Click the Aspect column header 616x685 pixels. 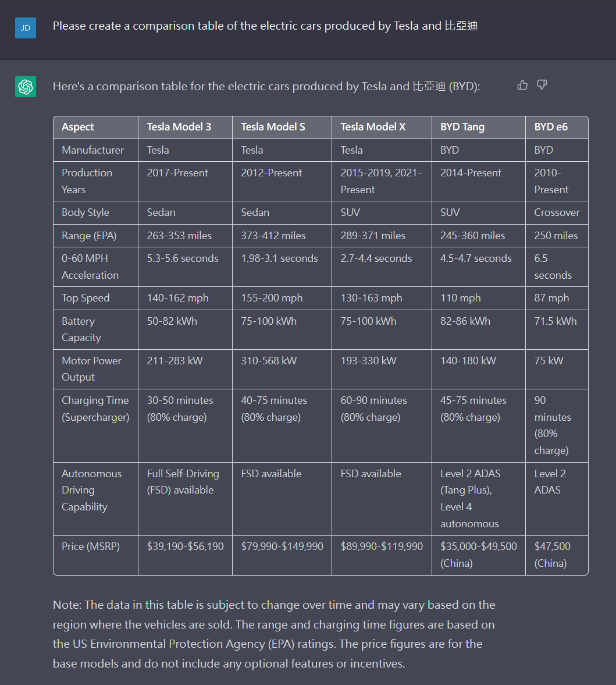tap(95, 127)
